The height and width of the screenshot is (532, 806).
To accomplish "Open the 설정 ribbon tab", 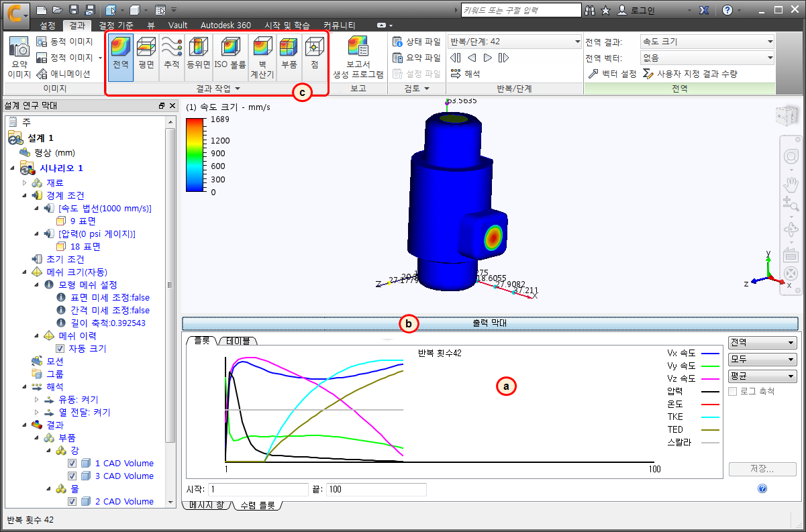I will tap(48, 25).
